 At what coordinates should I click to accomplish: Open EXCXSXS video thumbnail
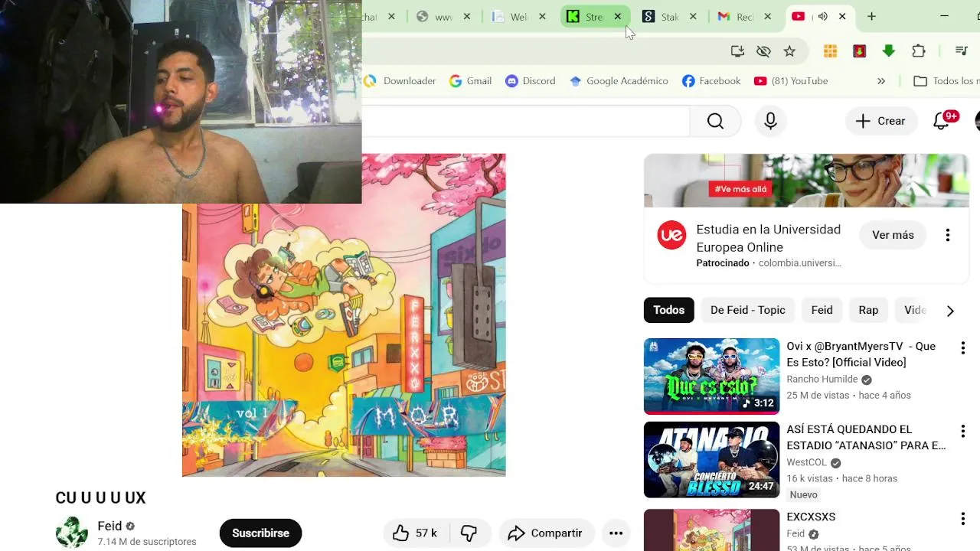pyautogui.click(x=711, y=530)
